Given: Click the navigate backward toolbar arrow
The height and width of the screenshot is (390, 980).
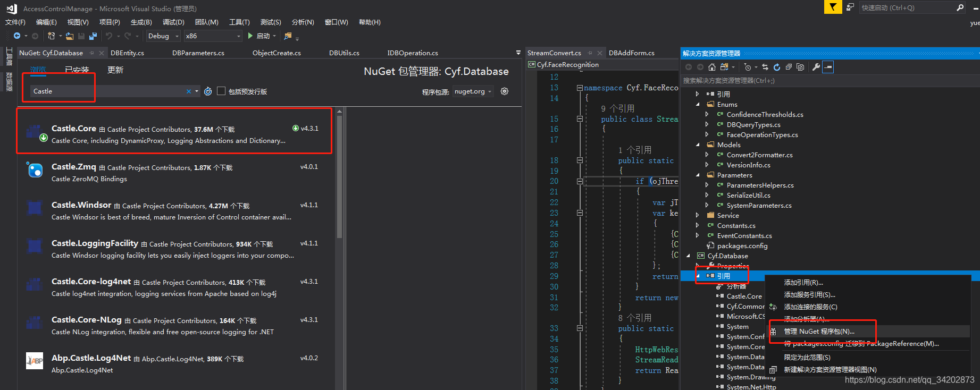Looking at the screenshot, I should [17, 36].
